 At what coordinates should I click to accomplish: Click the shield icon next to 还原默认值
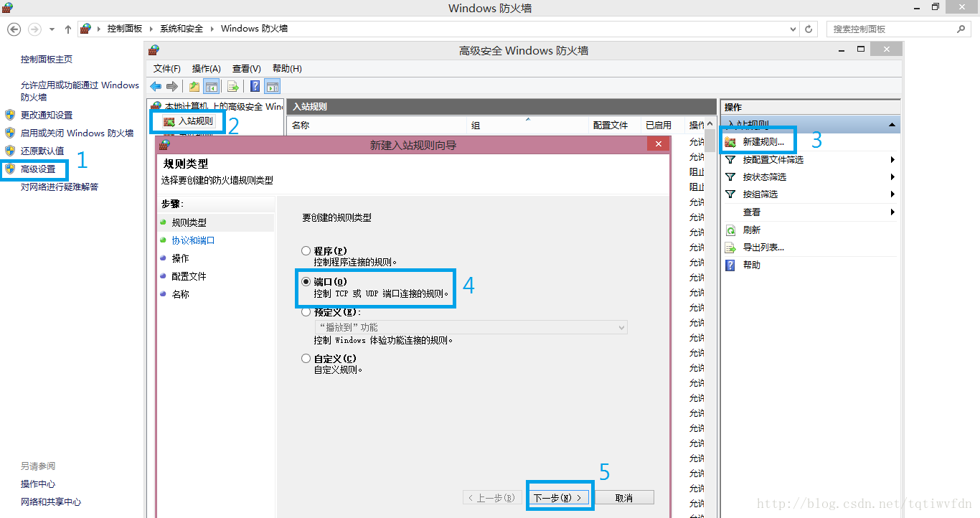coord(10,151)
